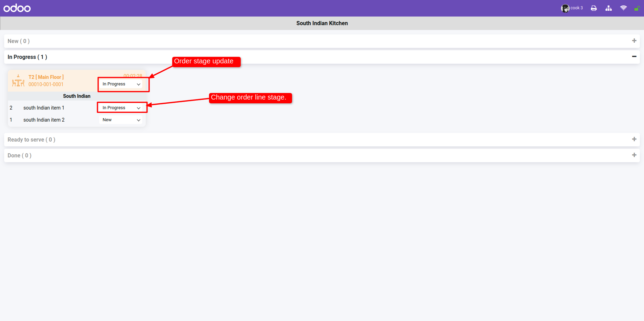
Task: Click the cook 3 username
Action: point(577,8)
